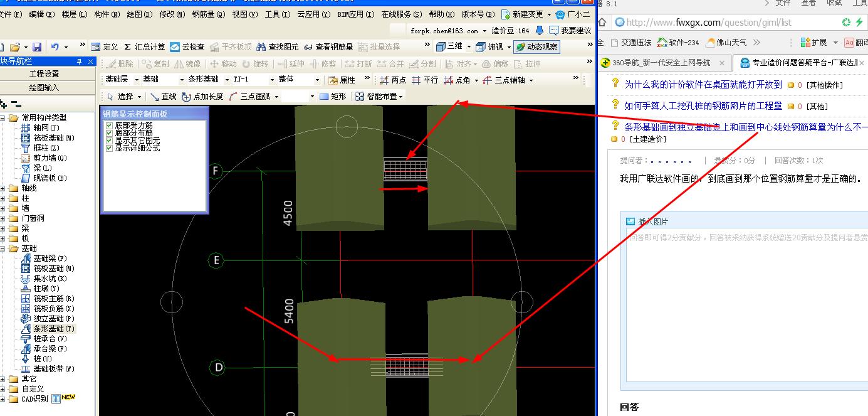Select 剪力墙(Q) in component tree
The image size is (868, 416).
44,158
